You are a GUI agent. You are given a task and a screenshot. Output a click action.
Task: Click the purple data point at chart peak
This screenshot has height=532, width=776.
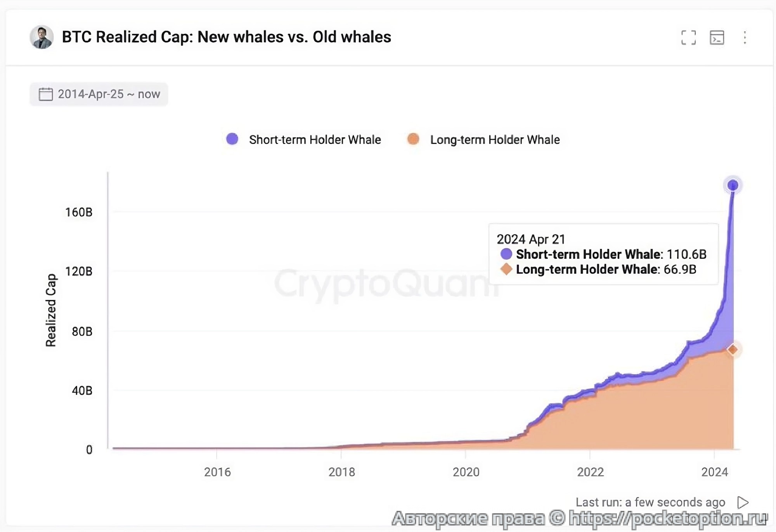click(x=733, y=185)
